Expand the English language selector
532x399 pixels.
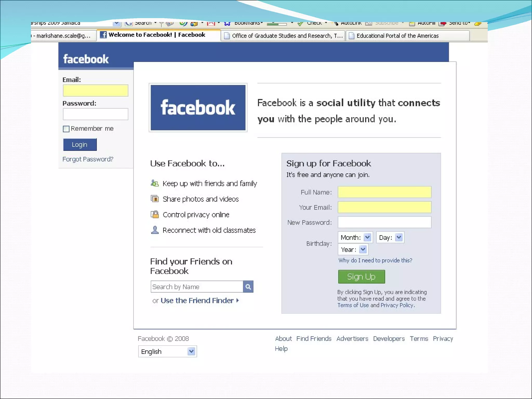tap(191, 351)
